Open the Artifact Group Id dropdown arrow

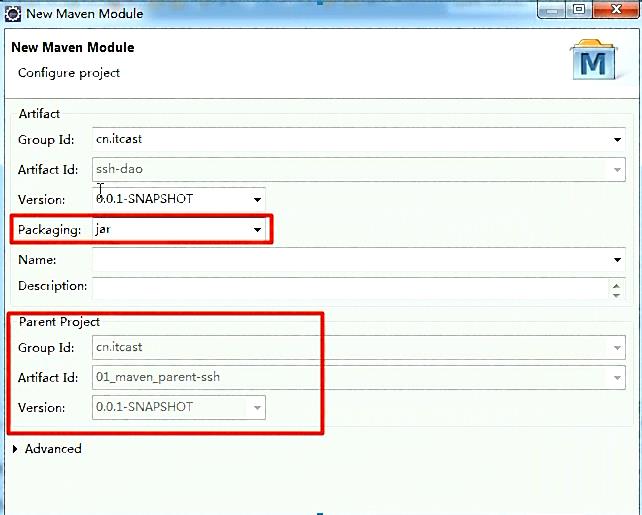617,140
